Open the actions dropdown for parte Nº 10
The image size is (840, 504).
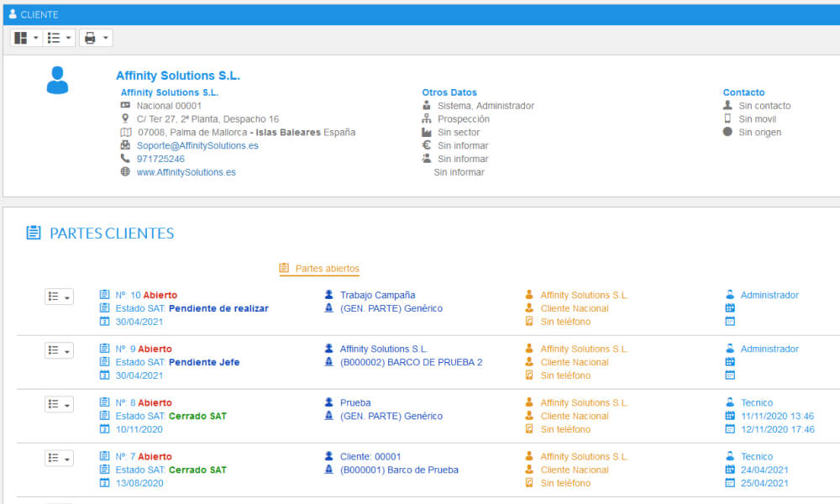tap(59, 297)
